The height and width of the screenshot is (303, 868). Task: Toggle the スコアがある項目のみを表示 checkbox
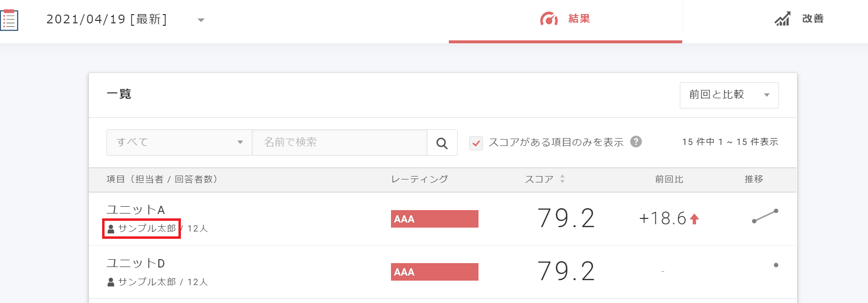coord(476,143)
